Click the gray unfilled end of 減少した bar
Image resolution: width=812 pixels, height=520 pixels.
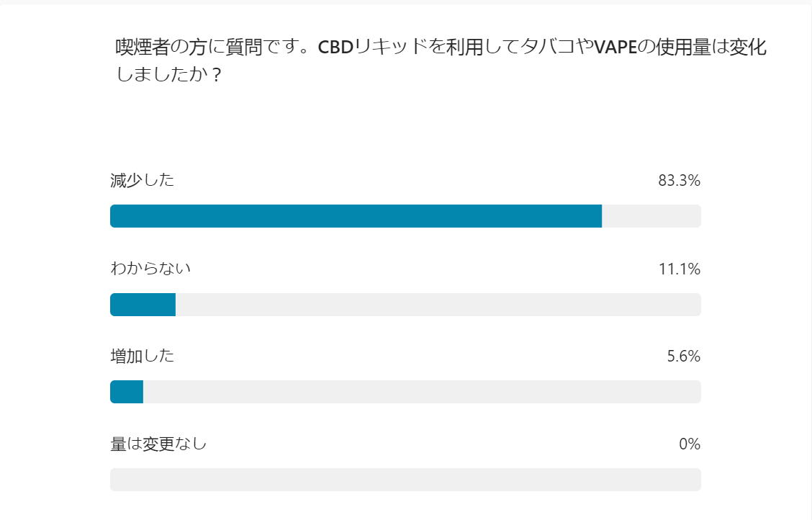tap(651, 216)
